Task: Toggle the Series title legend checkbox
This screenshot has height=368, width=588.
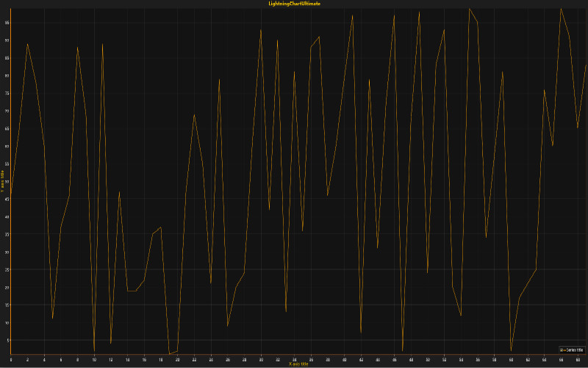Action: tap(562, 349)
